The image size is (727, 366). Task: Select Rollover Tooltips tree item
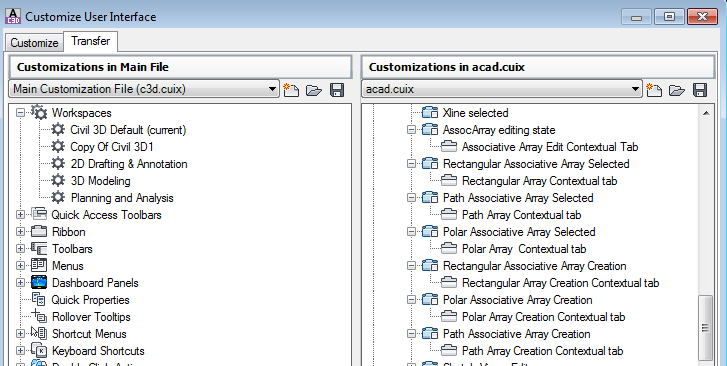91,317
